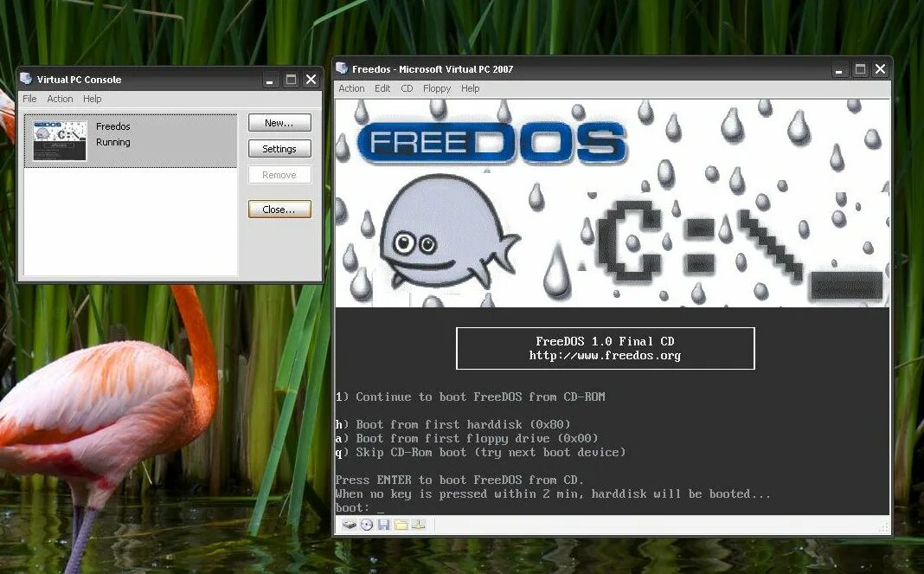This screenshot has width=924, height=574.
Task: Click the New... button
Action: tap(279, 123)
